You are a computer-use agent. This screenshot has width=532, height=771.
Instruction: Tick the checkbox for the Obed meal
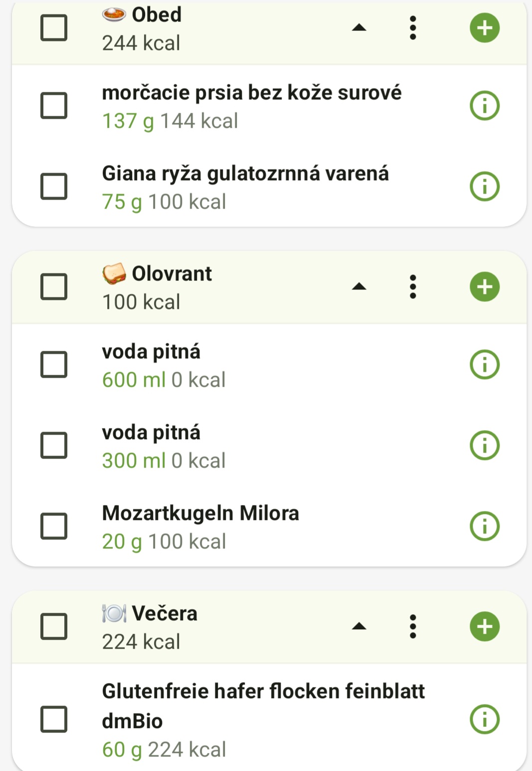54,28
